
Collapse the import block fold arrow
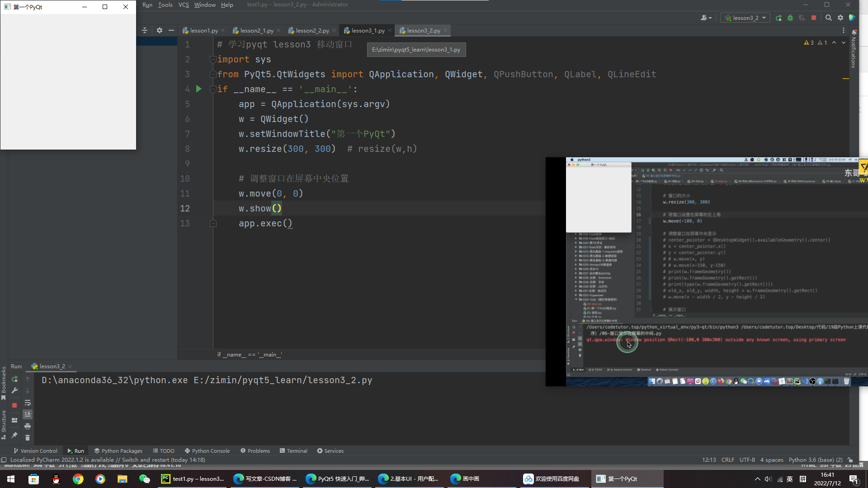(213, 59)
